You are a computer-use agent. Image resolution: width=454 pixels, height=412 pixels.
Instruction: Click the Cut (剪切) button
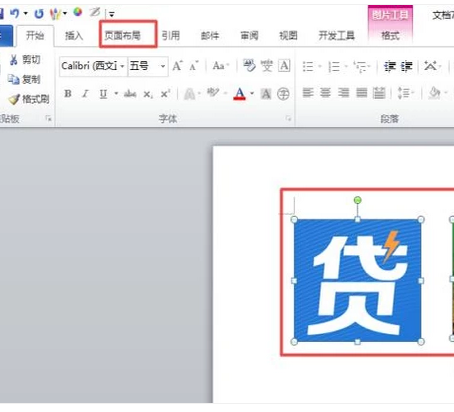[x=25, y=60]
